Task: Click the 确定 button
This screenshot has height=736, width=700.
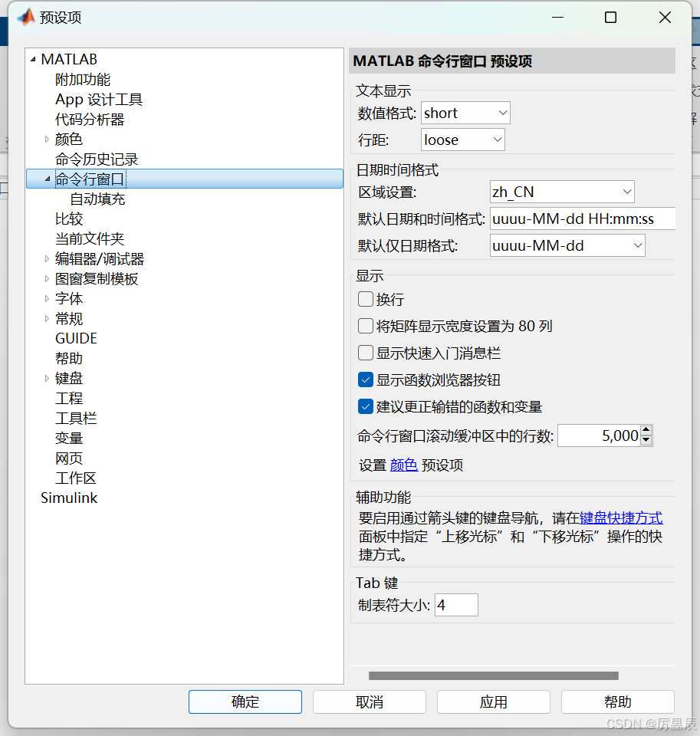Action: pos(245,701)
